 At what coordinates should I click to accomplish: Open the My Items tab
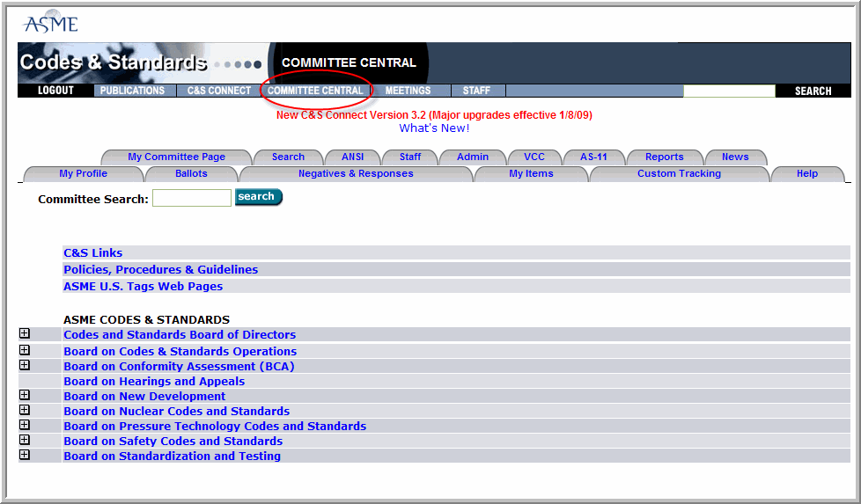[531, 174]
